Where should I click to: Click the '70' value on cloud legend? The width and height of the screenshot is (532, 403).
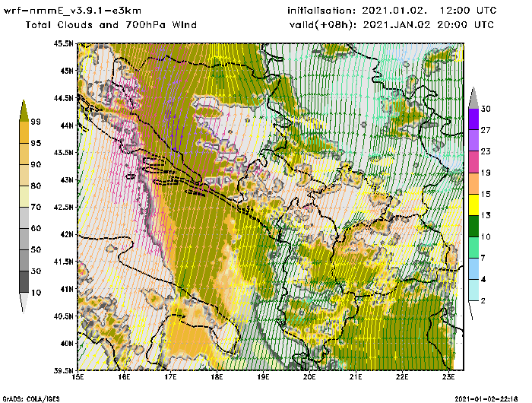click(36, 207)
